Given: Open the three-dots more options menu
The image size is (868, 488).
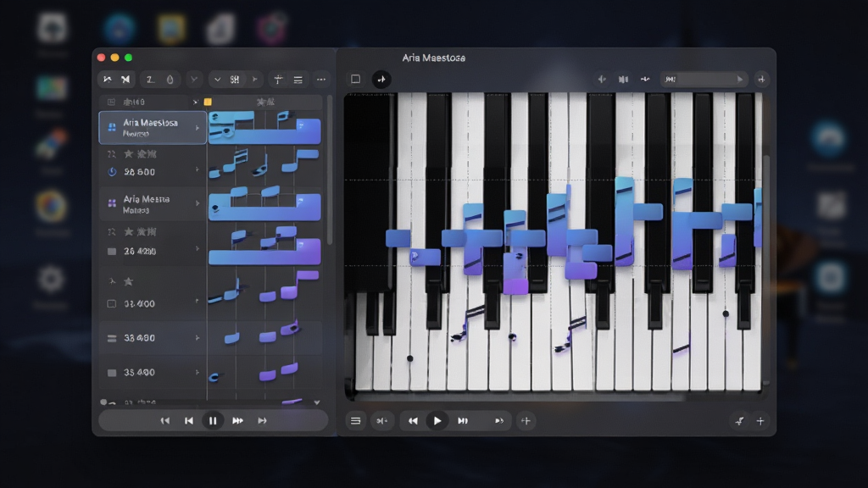Looking at the screenshot, I should [x=321, y=80].
